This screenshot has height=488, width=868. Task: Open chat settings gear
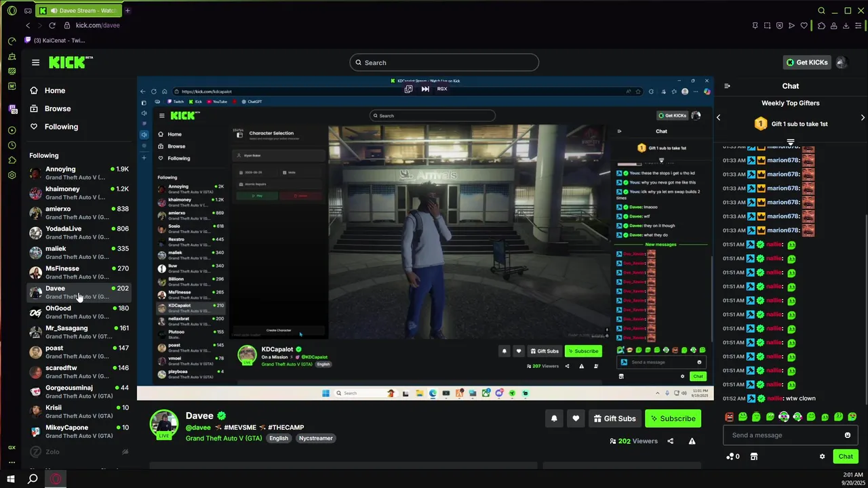pyautogui.click(x=822, y=457)
